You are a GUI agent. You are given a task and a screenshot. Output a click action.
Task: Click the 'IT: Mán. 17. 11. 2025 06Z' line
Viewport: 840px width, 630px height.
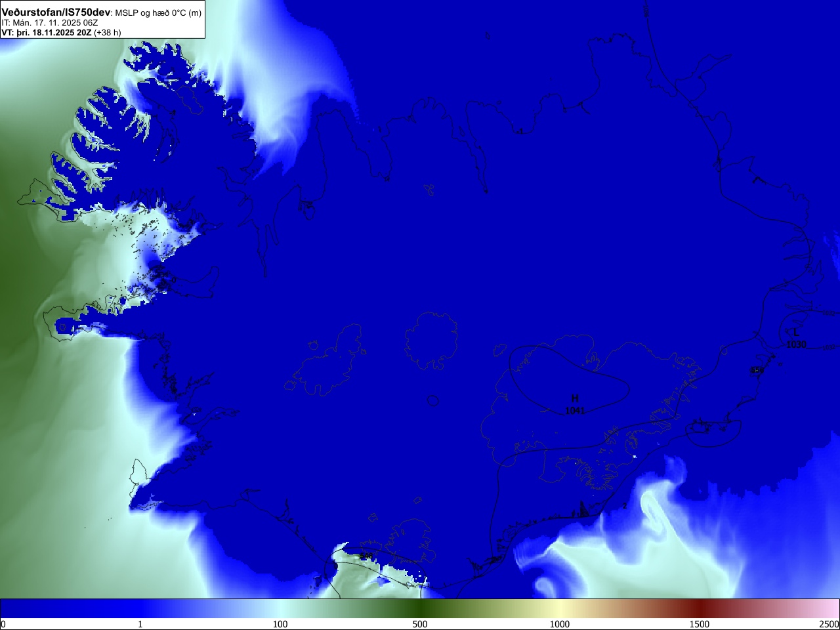click(x=50, y=23)
